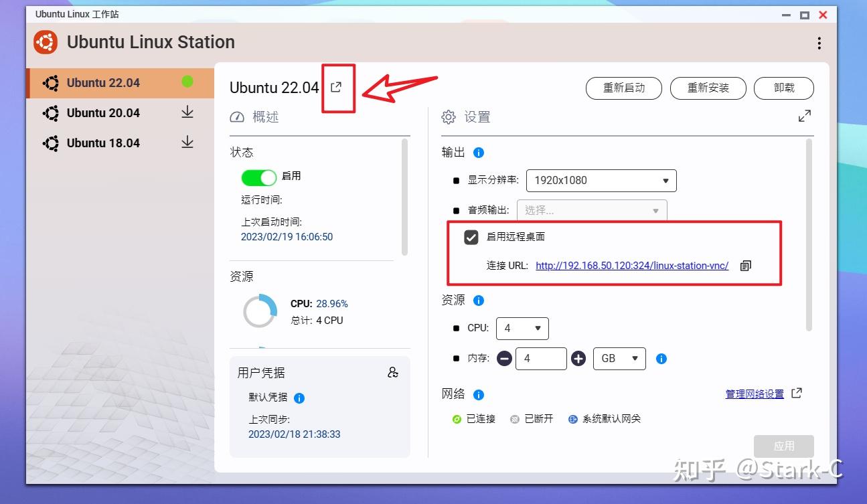Copy the remote desktop connection URL
Image resolution: width=867 pixels, height=504 pixels.
click(745, 265)
